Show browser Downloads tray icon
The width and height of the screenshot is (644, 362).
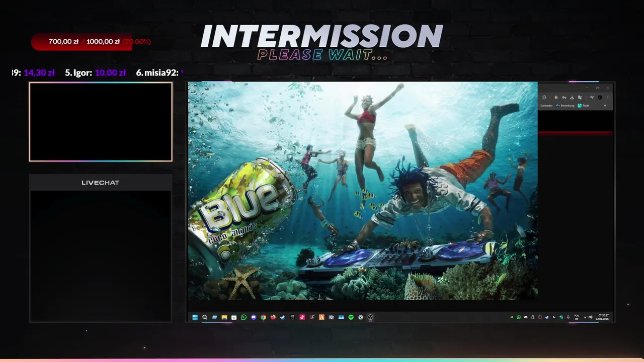point(572,97)
